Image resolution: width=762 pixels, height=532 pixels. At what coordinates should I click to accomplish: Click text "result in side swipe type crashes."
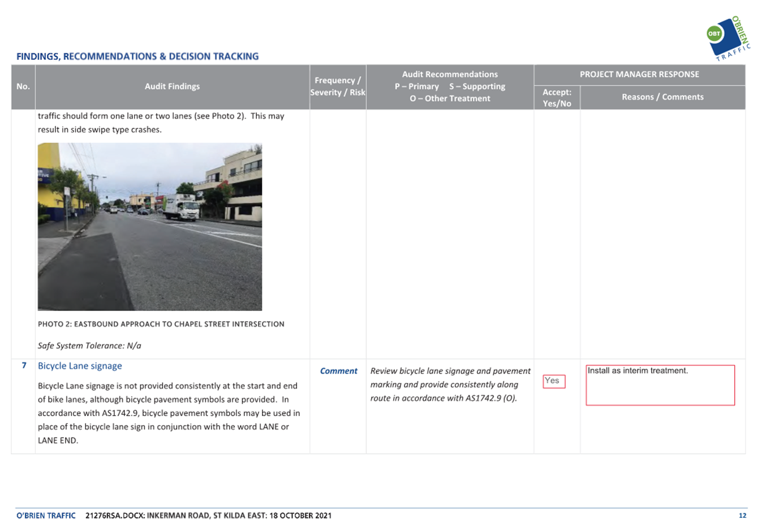[100, 129]
